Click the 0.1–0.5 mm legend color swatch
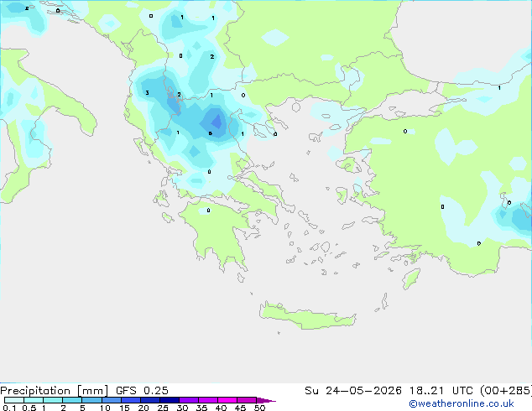Image resolution: width=532 pixels, height=411 pixels. [x=14, y=400]
